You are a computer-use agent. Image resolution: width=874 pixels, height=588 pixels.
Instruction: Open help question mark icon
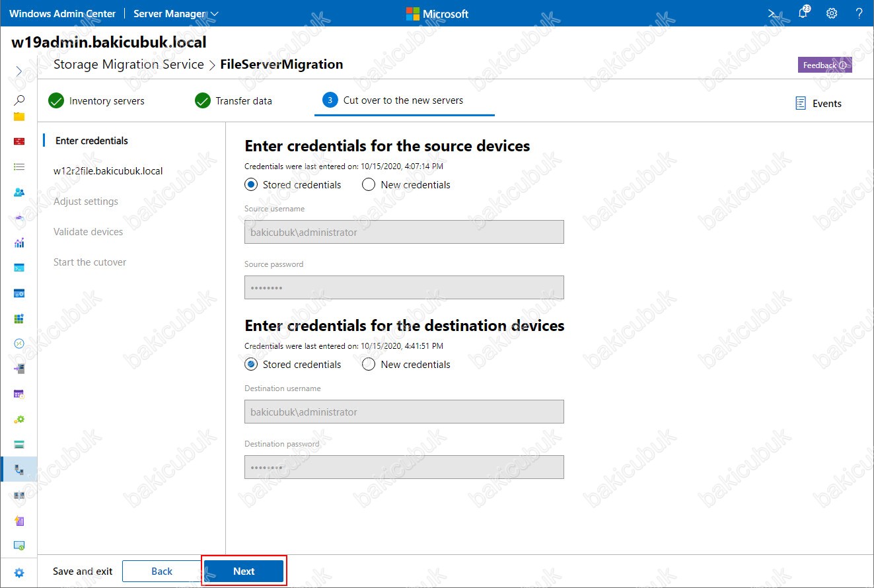click(859, 13)
